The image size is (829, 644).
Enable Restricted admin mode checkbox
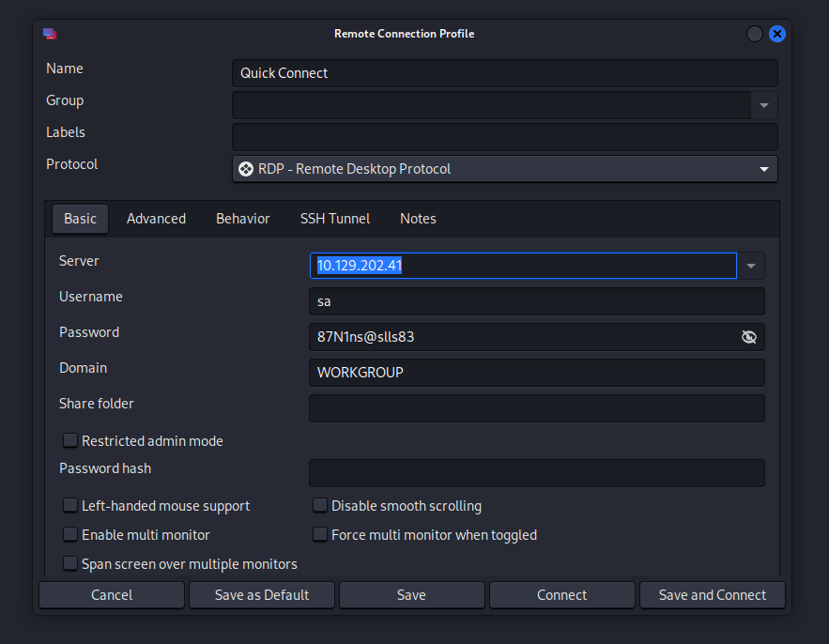70,440
